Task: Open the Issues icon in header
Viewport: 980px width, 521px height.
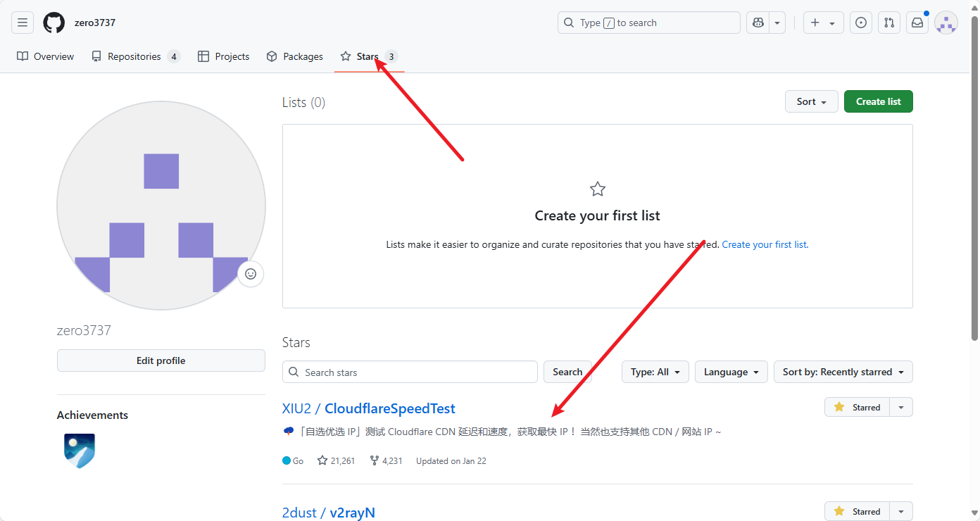Action: click(x=861, y=23)
